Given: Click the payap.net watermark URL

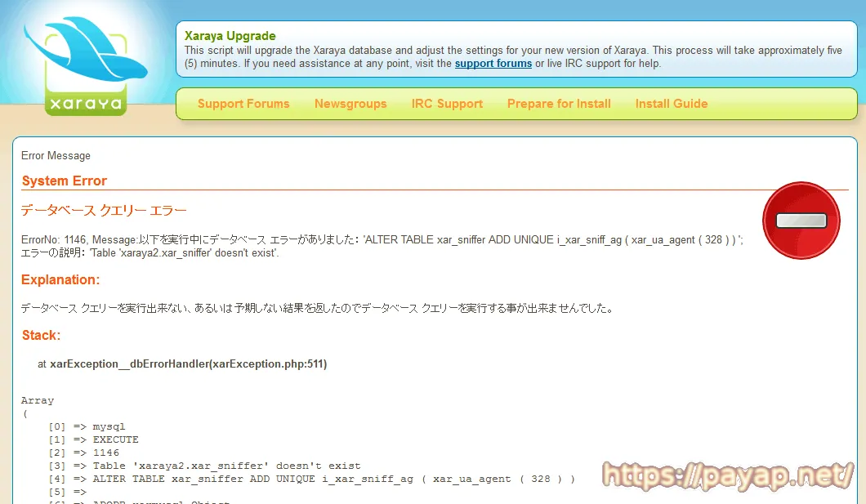Looking at the screenshot, I should (729, 475).
